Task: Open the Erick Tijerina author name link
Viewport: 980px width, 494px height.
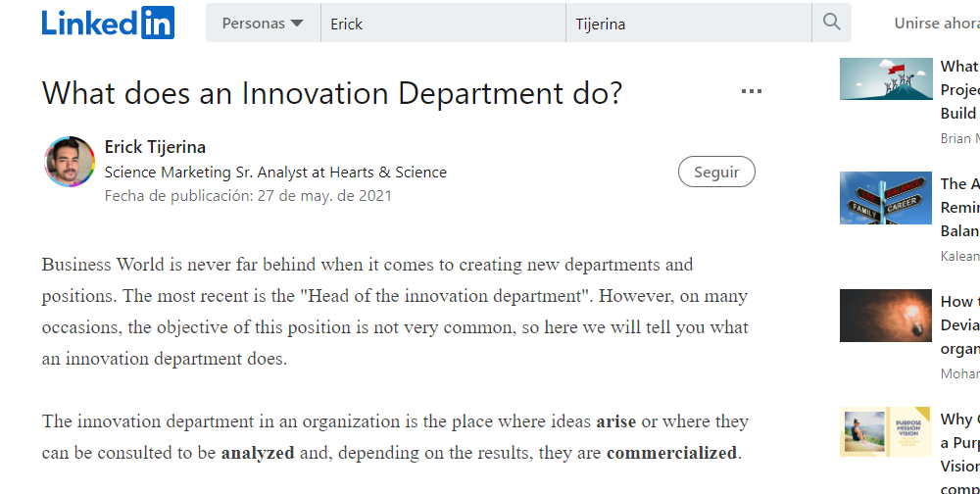Action: [x=155, y=147]
